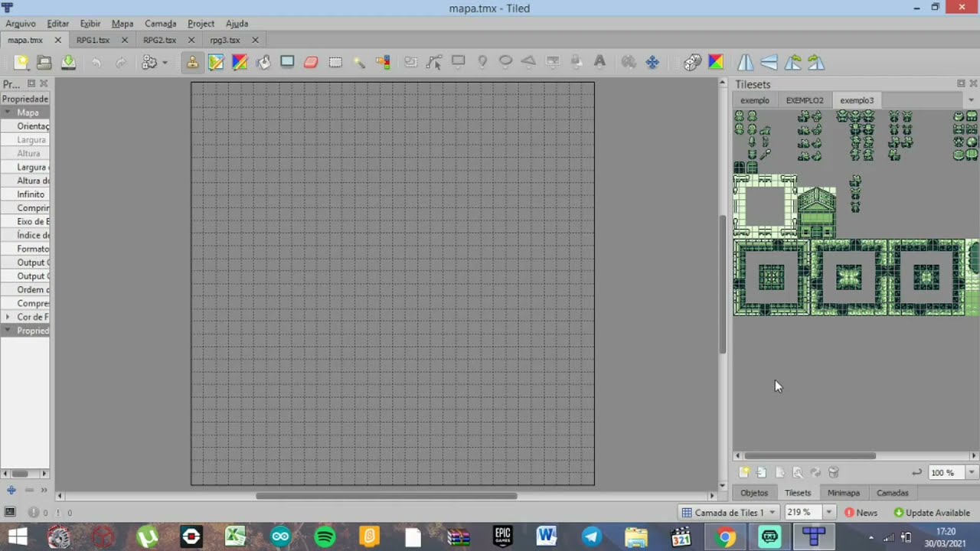Open Spotify from the Windows taskbar
This screenshot has height=551, width=980.
325,536
